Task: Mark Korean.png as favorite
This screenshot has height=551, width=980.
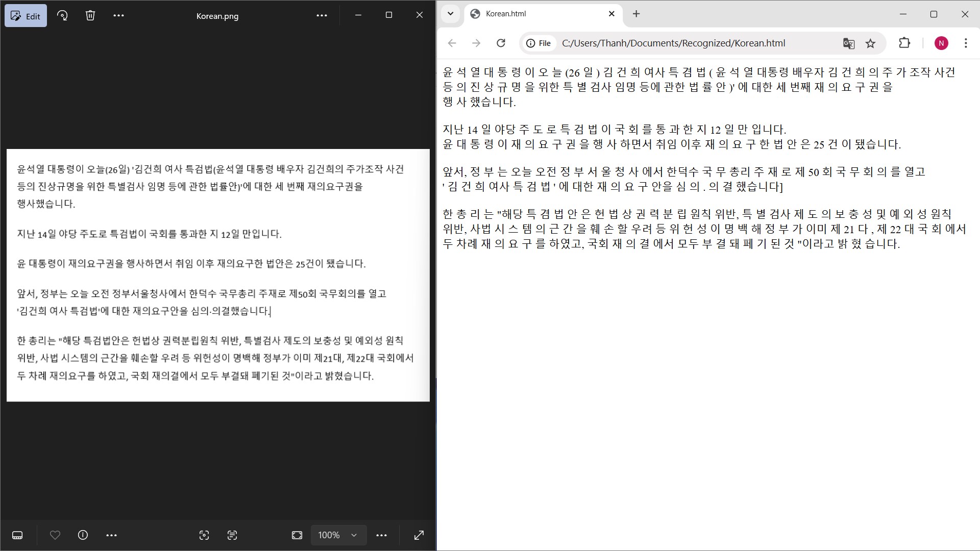Action: point(55,535)
